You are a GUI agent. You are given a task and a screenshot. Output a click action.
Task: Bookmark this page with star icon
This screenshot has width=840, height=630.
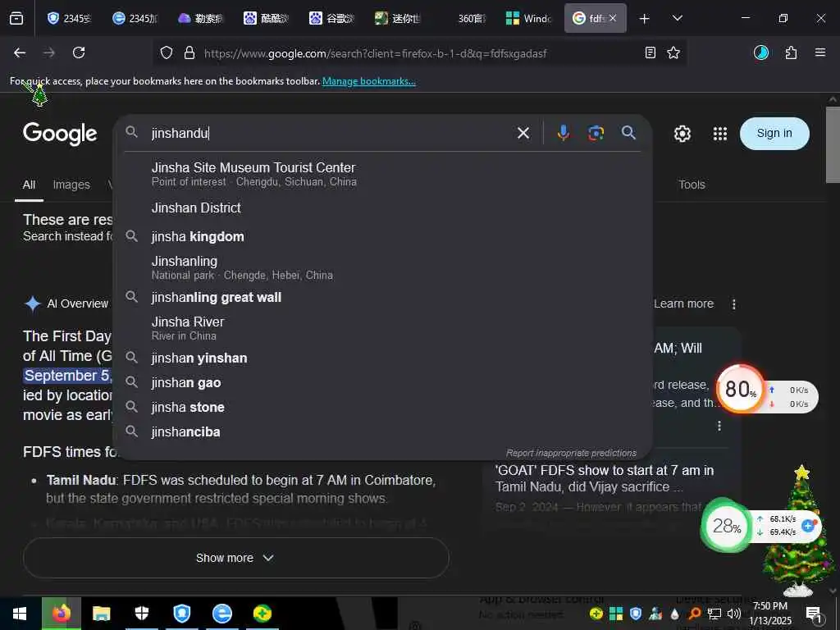[673, 52]
